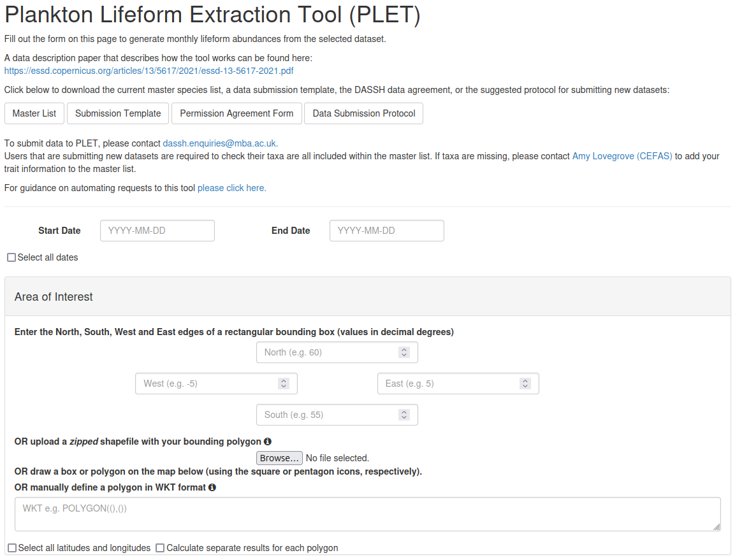Download the Master List
This screenshot has width=735, height=560.
click(x=34, y=113)
